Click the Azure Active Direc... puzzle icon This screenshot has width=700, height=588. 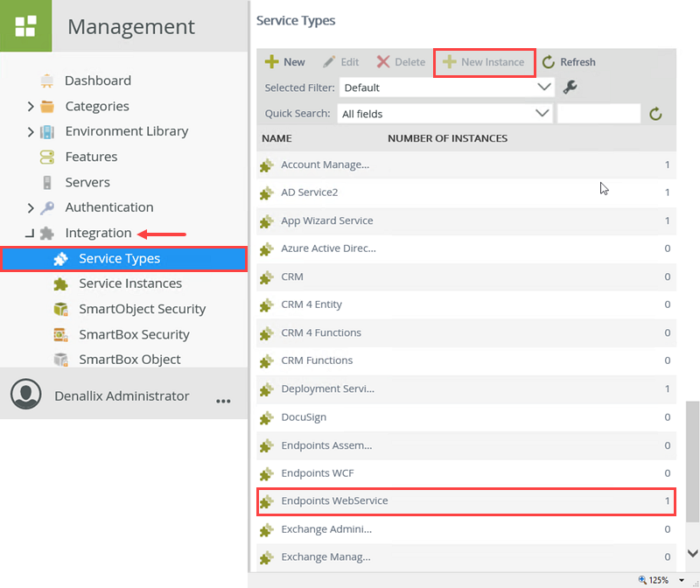pos(267,249)
